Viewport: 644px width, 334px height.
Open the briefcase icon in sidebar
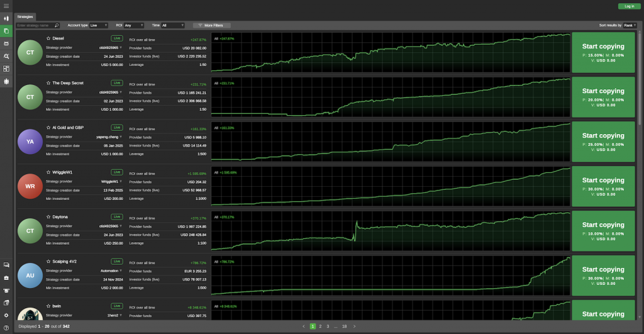(x=6, y=278)
